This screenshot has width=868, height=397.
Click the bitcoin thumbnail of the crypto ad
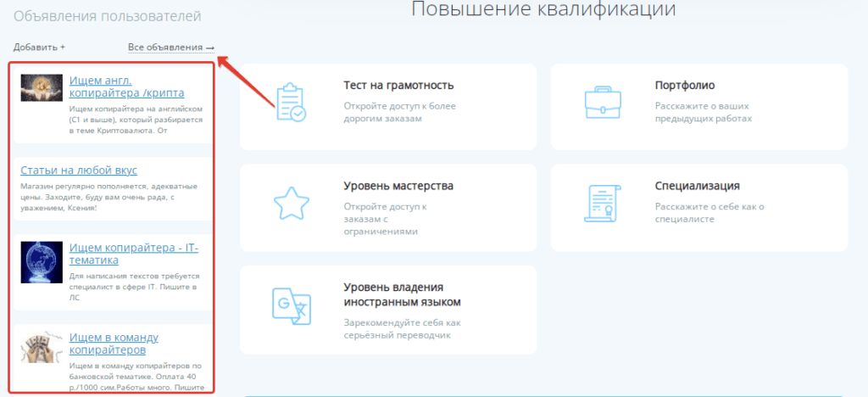[x=42, y=87]
